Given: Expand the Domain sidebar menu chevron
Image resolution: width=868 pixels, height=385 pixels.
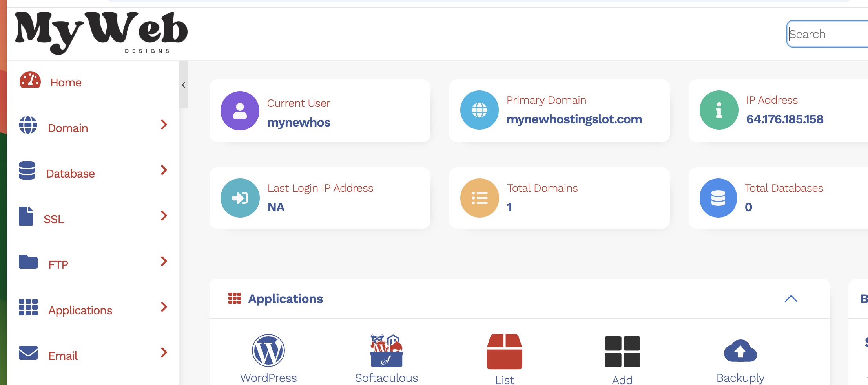Looking at the screenshot, I should point(164,125).
